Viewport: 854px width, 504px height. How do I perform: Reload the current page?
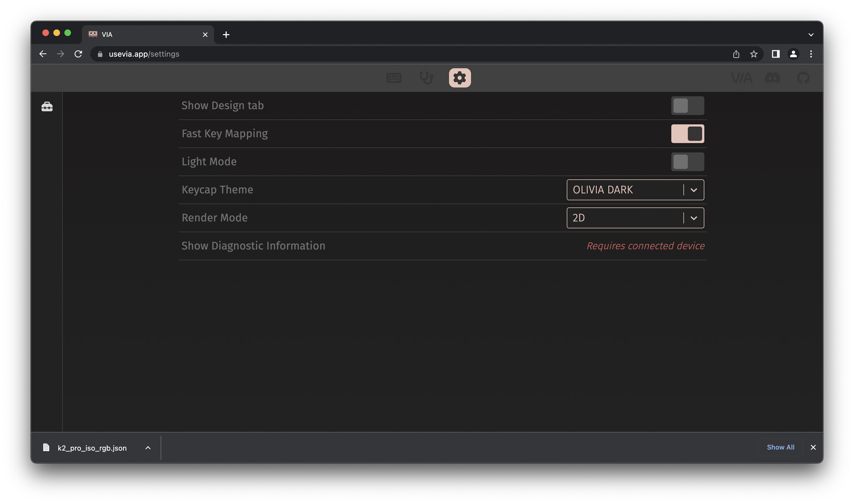pyautogui.click(x=78, y=54)
